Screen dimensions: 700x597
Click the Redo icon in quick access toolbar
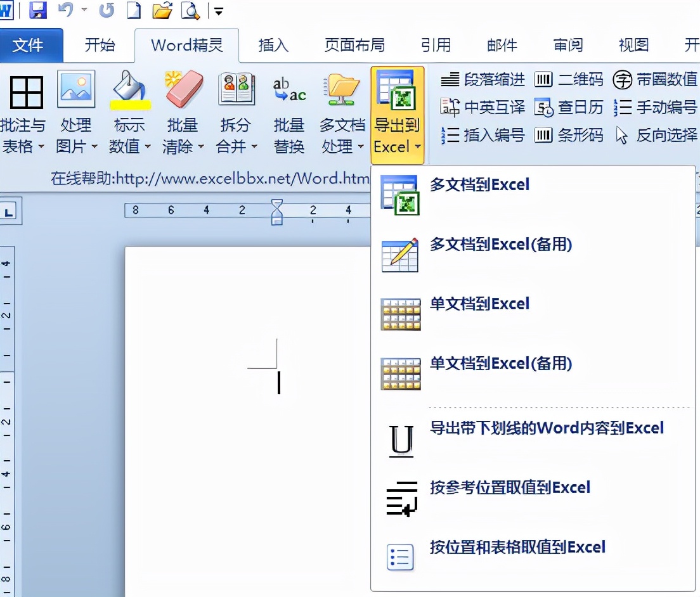107,10
